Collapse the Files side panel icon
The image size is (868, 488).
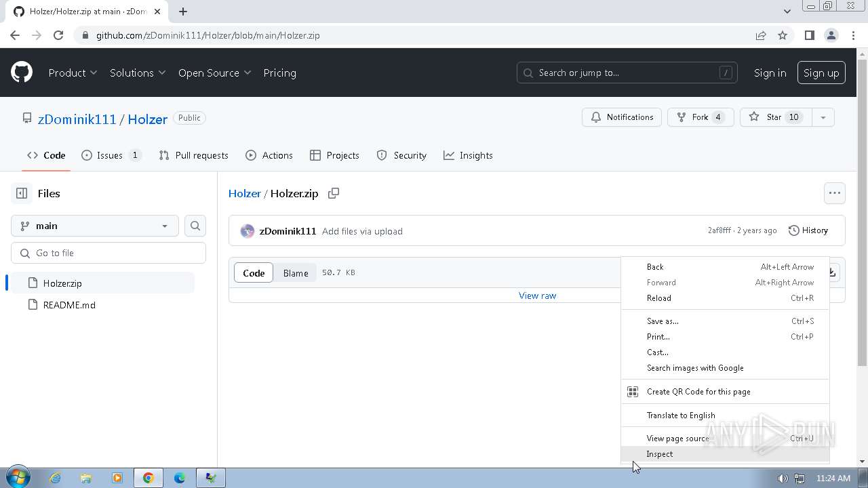[22, 193]
